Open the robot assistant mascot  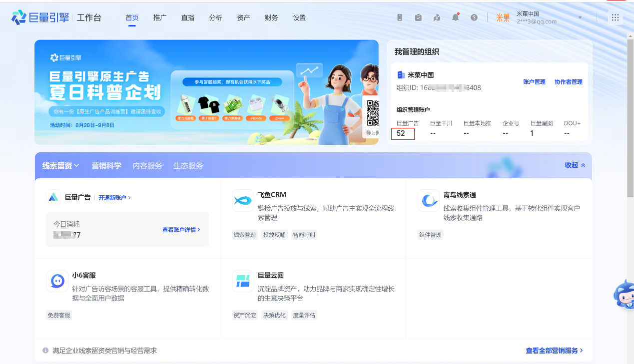tap(624, 295)
